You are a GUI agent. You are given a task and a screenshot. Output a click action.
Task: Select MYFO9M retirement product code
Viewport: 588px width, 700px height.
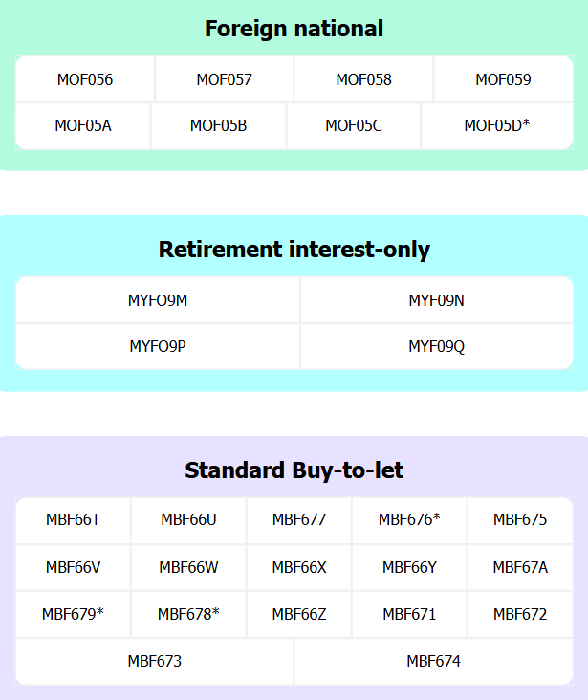coord(158,300)
